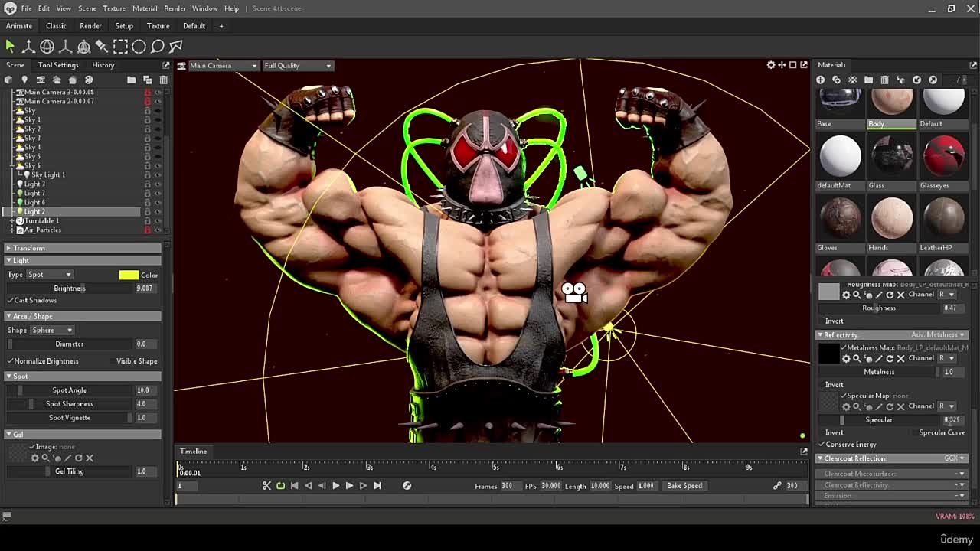Screen dimensions: 980x551
Task: Toggle Invert under Roughness
Action: pyautogui.click(x=822, y=321)
